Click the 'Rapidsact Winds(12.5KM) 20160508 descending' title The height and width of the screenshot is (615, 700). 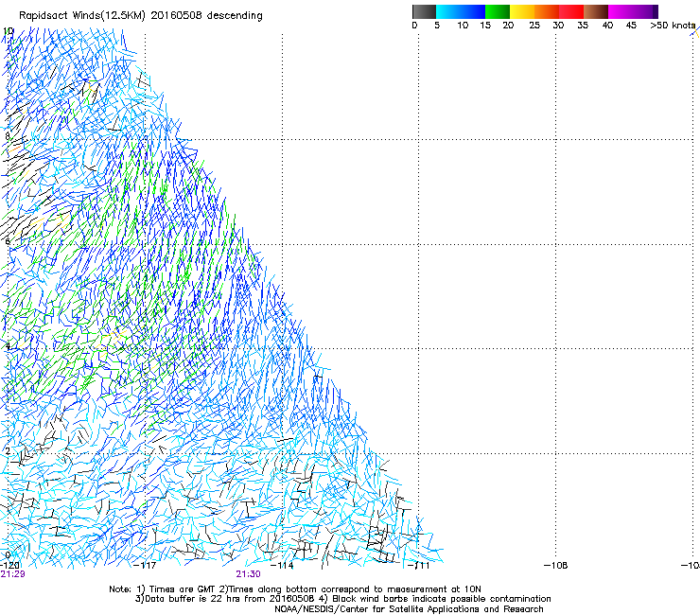[141, 16]
